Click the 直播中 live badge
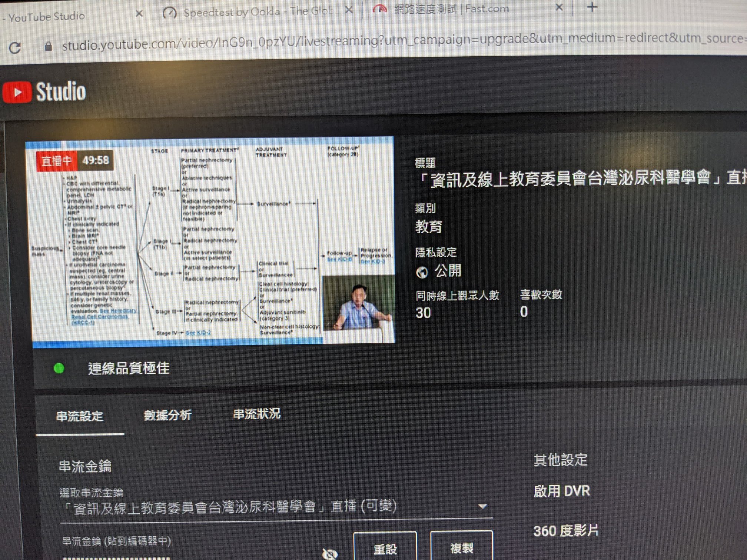Viewport: 747px width, 560px height. 56,161
